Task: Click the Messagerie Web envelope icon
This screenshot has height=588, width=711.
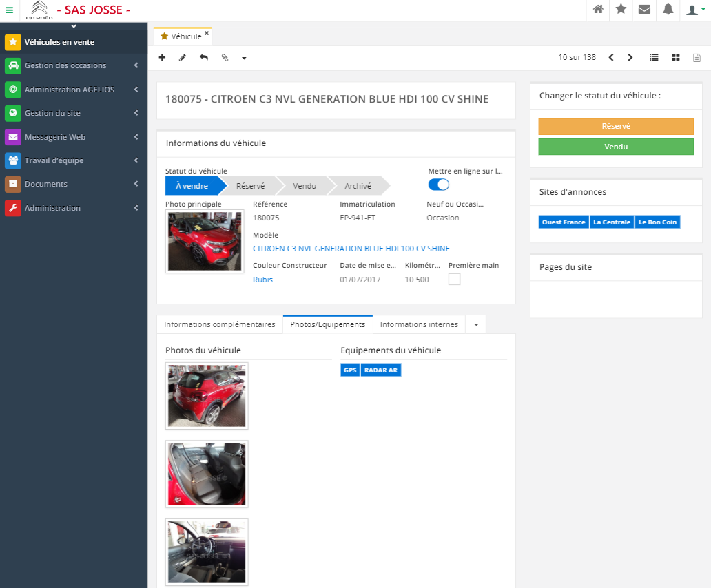Action: 13,137
